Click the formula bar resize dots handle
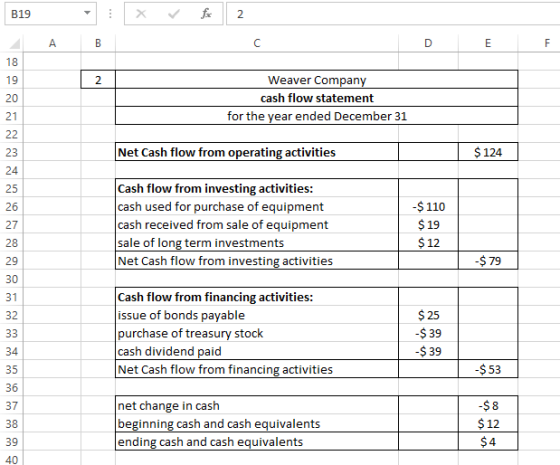The width and height of the screenshot is (560, 465). click(110, 14)
